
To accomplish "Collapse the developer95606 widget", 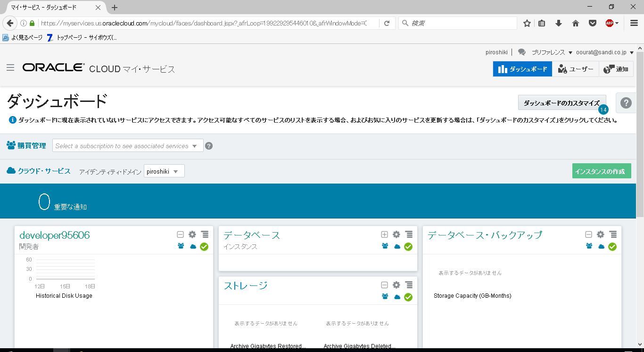I will click(x=180, y=235).
